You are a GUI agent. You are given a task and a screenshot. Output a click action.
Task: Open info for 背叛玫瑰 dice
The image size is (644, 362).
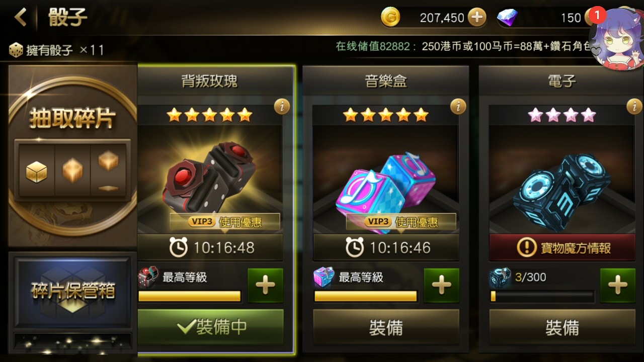click(x=282, y=107)
